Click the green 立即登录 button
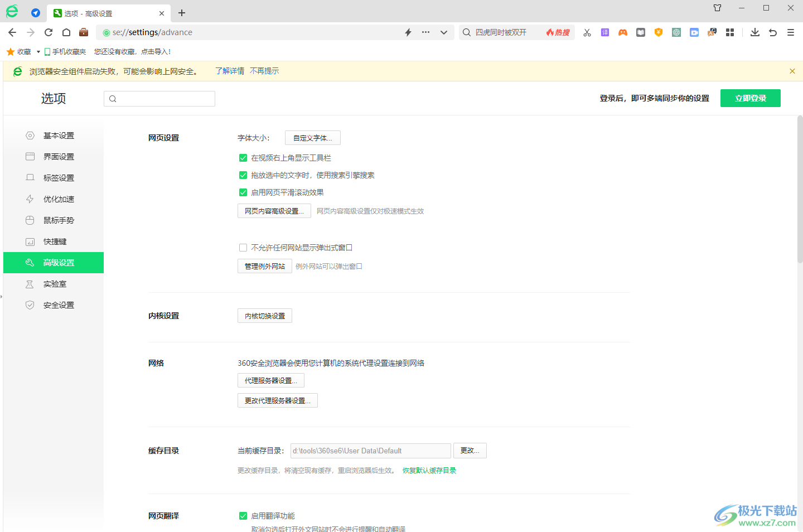 pyautogui.click(x=751, y=98)
